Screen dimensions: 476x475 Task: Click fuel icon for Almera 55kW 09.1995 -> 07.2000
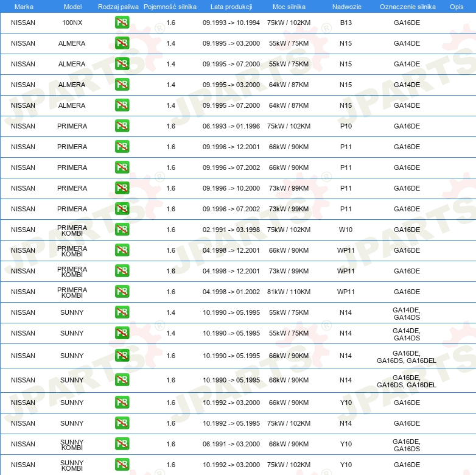click(122, 63)
